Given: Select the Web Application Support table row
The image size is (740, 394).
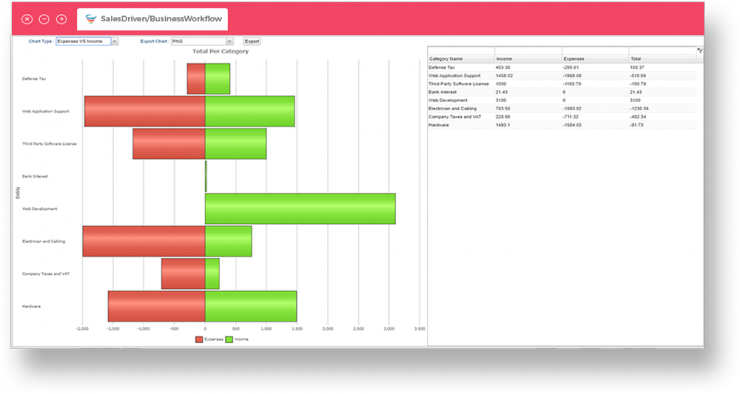Looking at the screenshot, I should pyautogui.click(x=562, y=76).
